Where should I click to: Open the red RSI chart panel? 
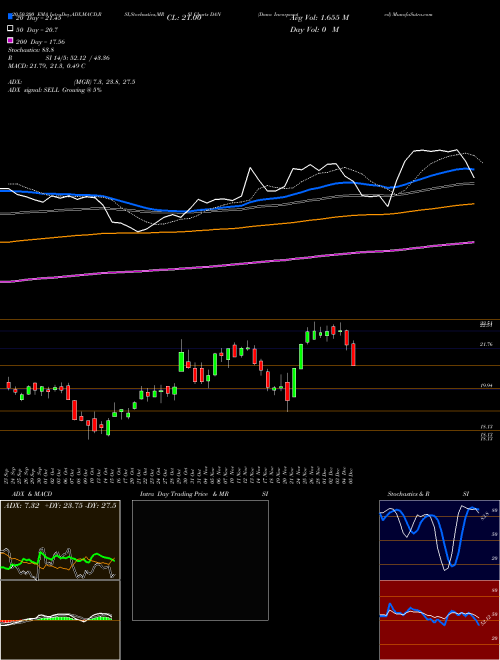pos(439,620)
